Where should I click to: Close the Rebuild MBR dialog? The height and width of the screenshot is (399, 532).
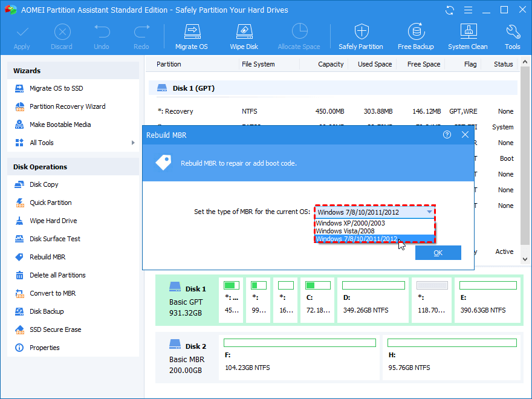(465, 135)
